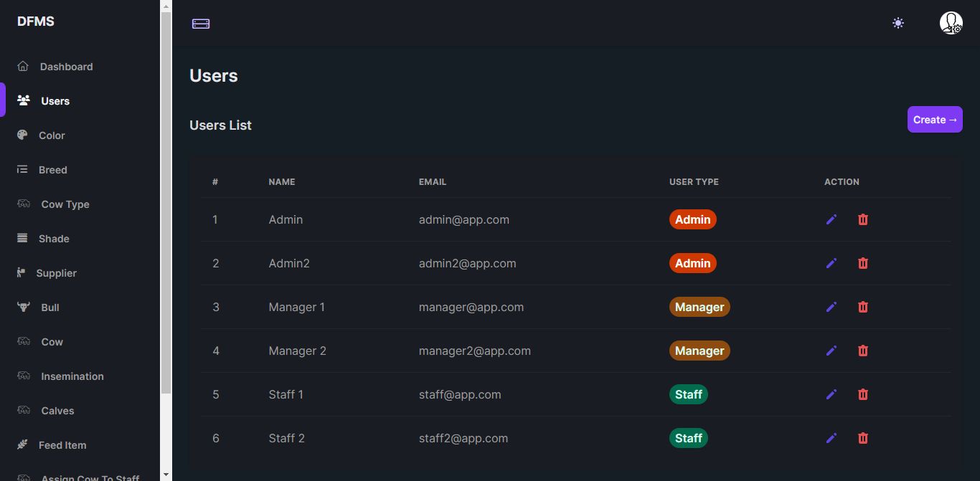Click the Manager badge for Manager 1
Screen dimensions: 980x481
[699, 307]
